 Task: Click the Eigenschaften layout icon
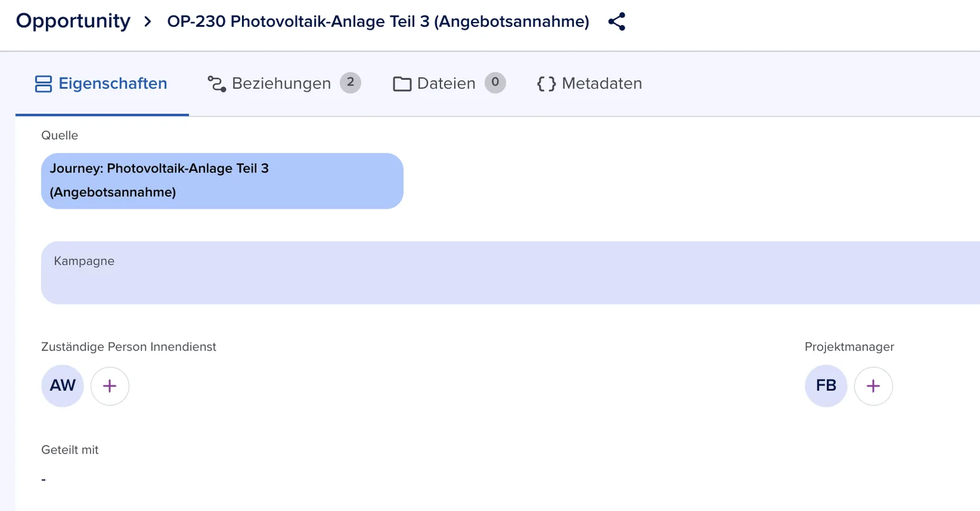click(43, 84)
